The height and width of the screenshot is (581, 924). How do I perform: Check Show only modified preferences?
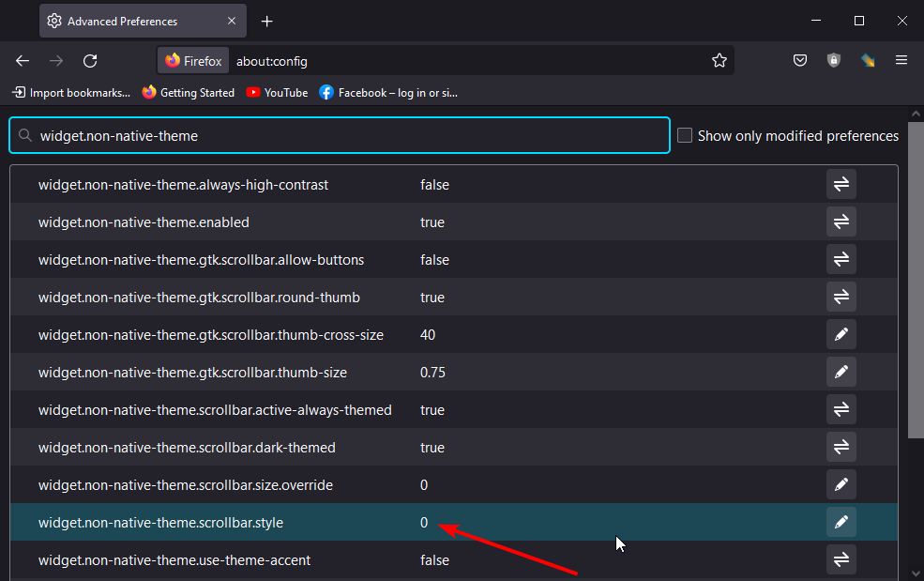pos(684,136)
